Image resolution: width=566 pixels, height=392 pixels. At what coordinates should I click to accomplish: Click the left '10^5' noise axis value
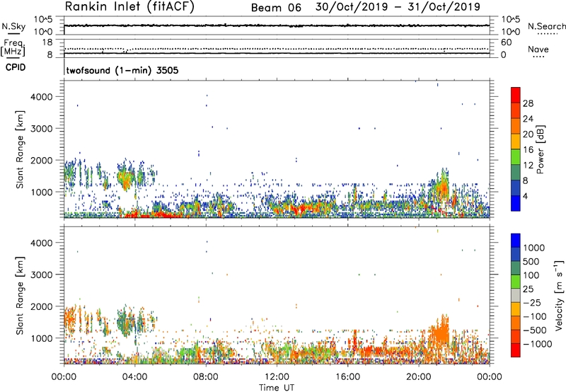[x=43, y=20]
